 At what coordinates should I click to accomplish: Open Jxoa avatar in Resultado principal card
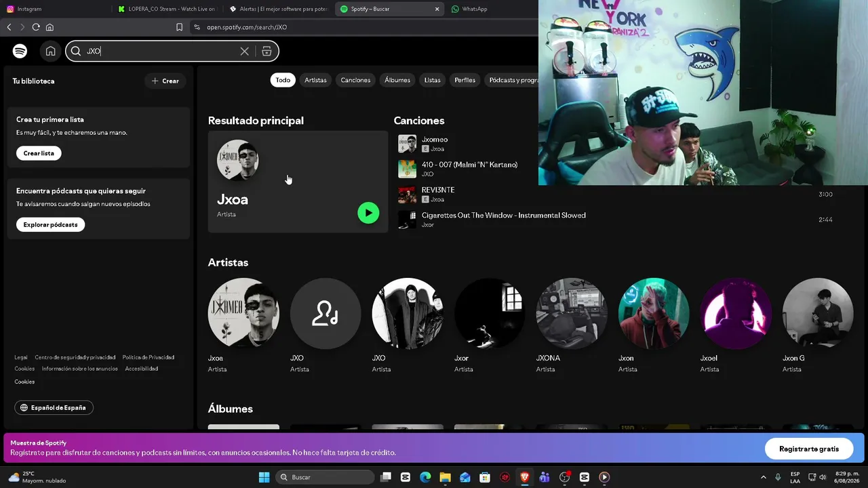[237, 161]
